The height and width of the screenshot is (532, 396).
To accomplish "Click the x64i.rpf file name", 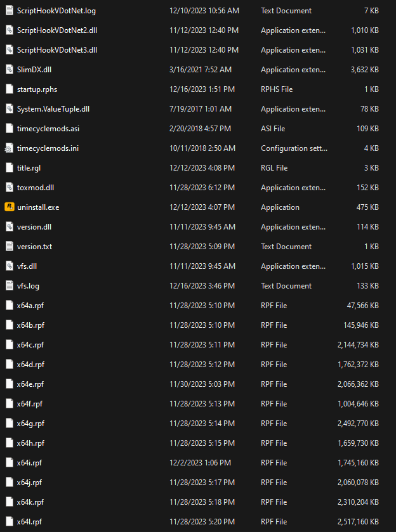I will 30,462.
